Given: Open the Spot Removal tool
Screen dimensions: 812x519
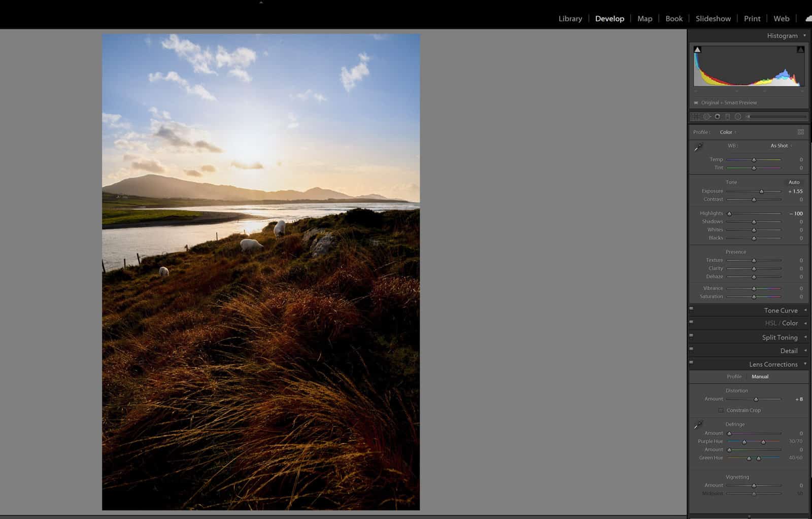Looking at the screenshot, I should [x=706, y=116].
